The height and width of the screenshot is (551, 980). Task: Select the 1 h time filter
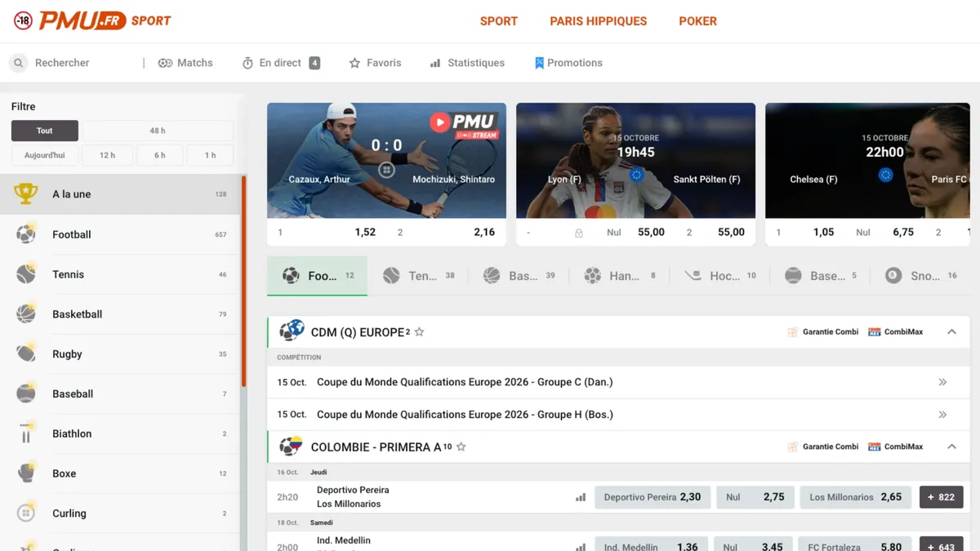[210, 155]
